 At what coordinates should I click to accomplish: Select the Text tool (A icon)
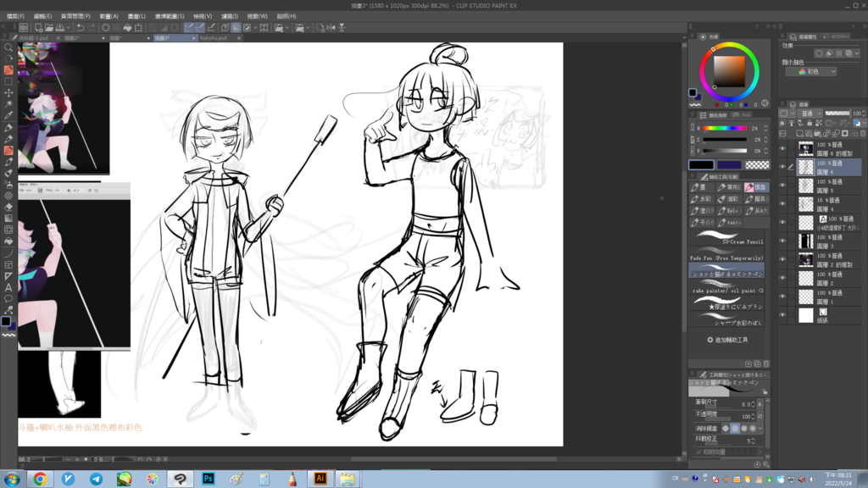(8, 288)
